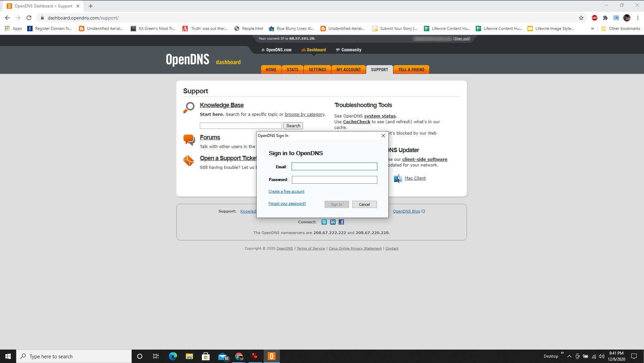644x363 pixels.
Task: Open the STATS tab
Action: tap(292, 70)
